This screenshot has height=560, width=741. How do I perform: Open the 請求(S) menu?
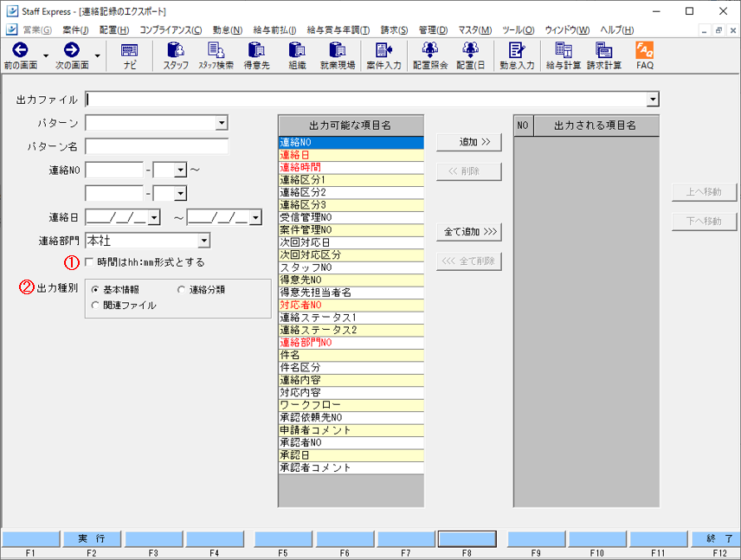pyautogui.click(x=394, y=29)
